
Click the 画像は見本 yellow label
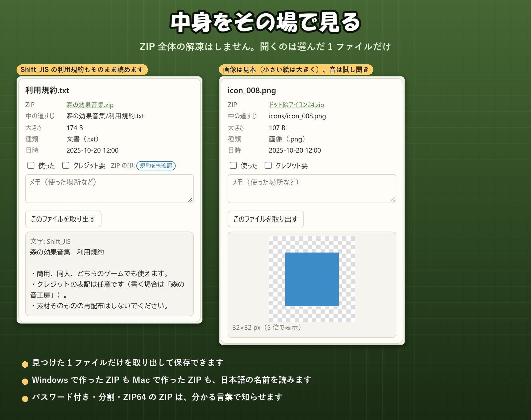pyautogui.click(x=296, y=70)
